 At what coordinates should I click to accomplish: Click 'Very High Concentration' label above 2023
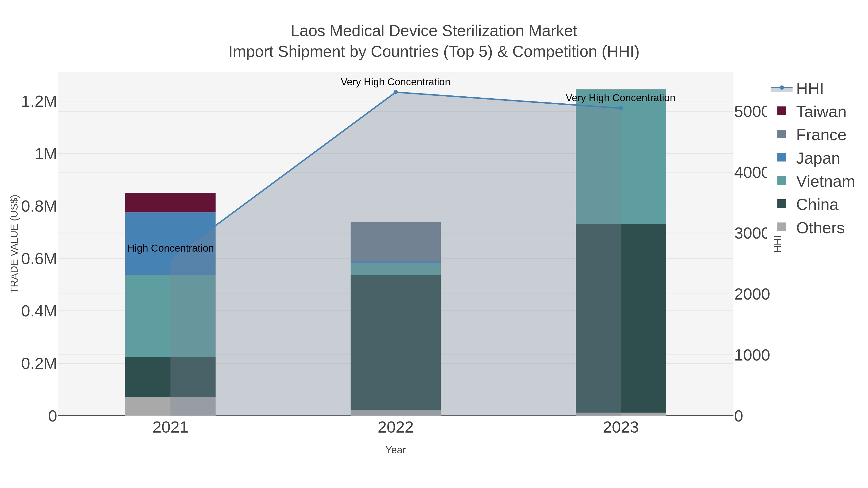coord(620,98)
